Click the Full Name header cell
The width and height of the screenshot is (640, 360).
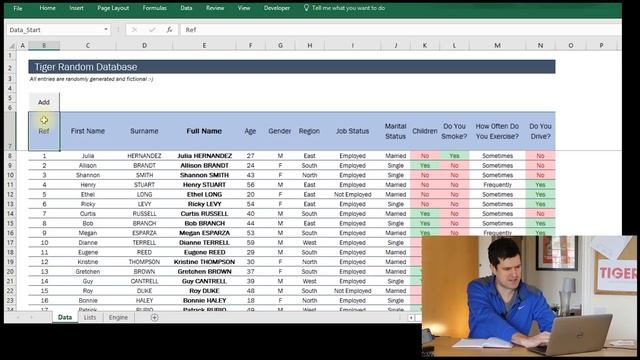204,131
